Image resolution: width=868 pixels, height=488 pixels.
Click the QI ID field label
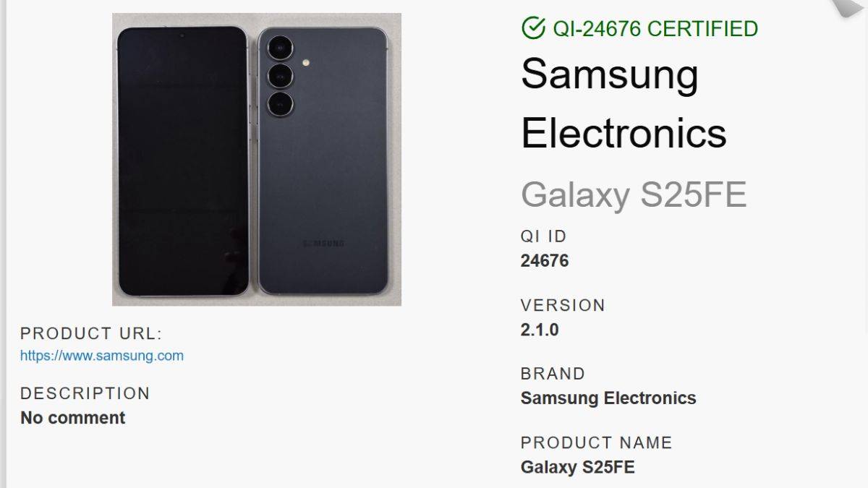pos(544,236)
